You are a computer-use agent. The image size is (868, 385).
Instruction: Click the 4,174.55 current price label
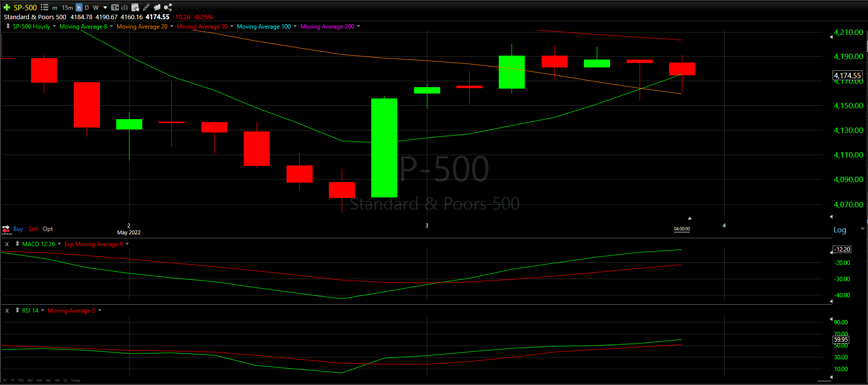(847, 75)
